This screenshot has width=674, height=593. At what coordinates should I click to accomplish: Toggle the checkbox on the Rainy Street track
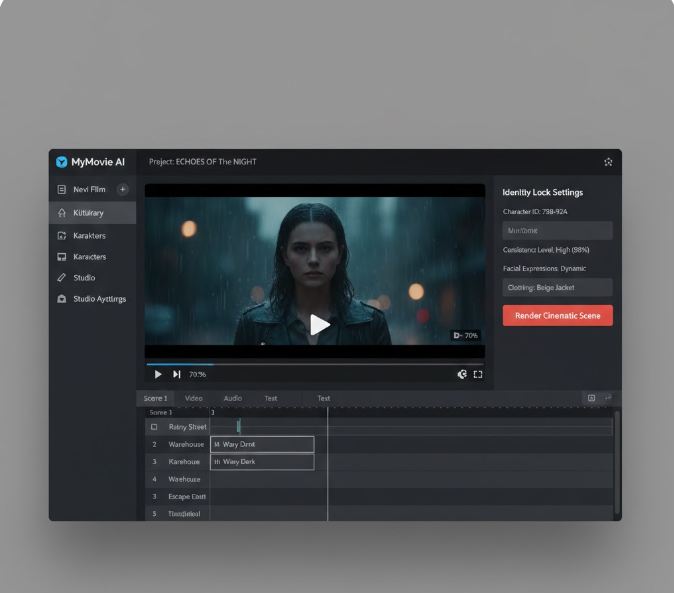(x=154, y=427)
